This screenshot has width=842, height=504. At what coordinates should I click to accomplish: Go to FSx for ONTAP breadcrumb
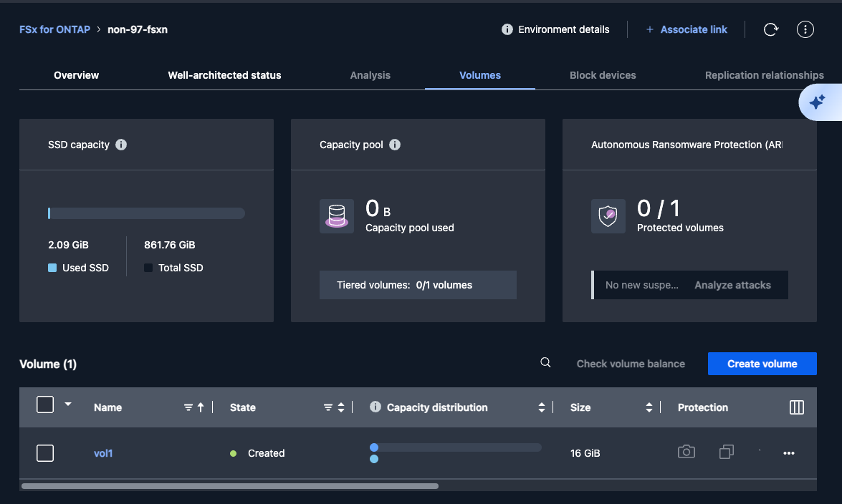(54, 29)
